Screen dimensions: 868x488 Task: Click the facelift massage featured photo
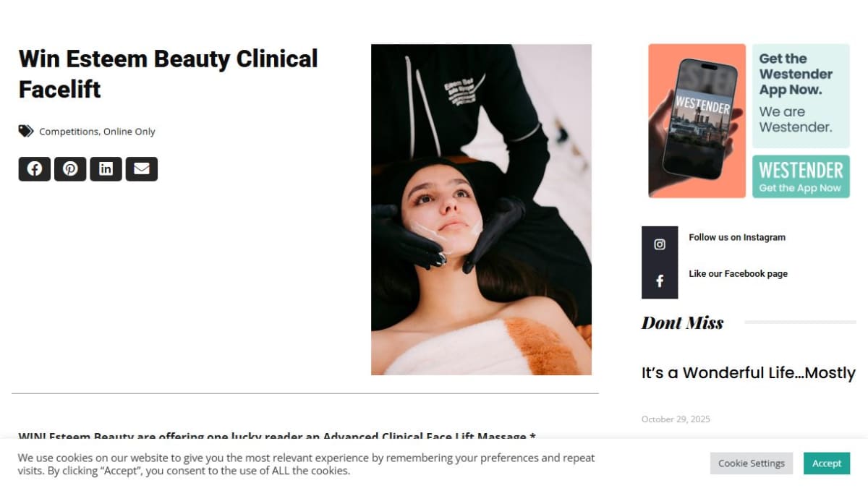point(481,210)
